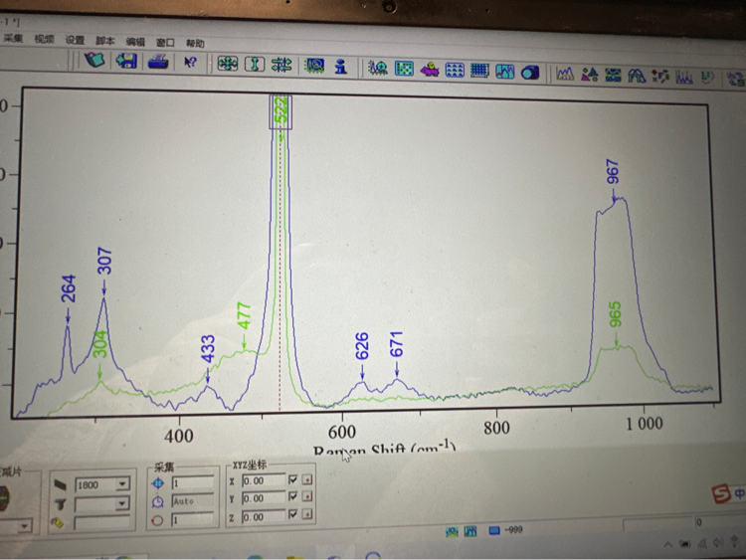This screenshot has height=560, width=746.
Task: Click the blue 967 peak label
Action: pos(613,172)
